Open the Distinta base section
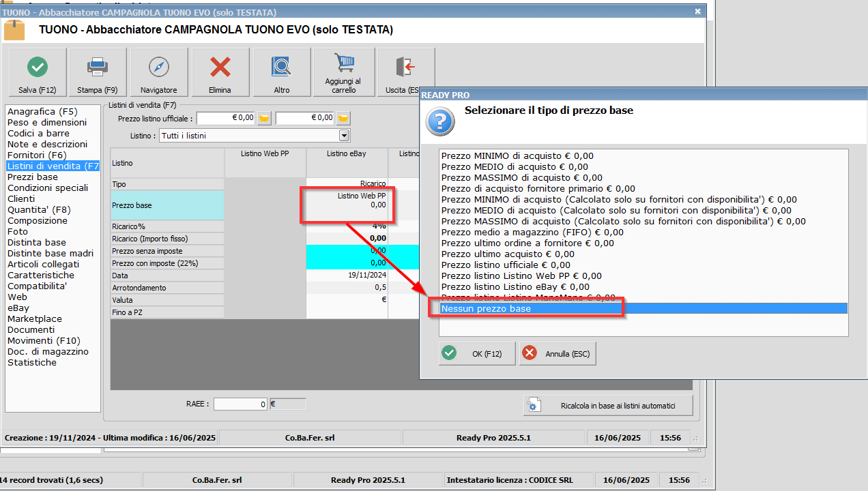 pyautogui.click(x=37, y=242)
